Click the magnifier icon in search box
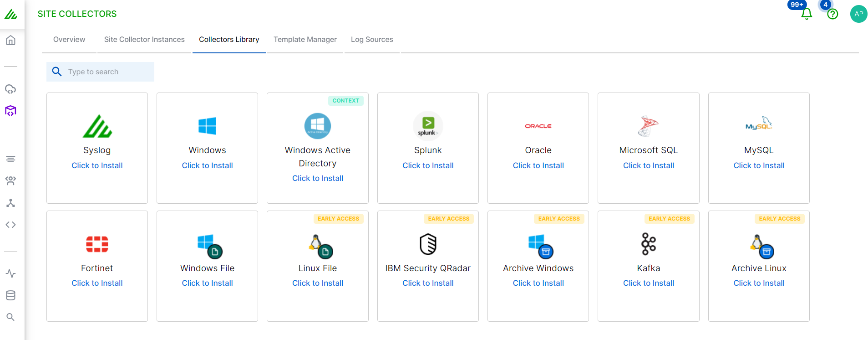 coord(57,72)
